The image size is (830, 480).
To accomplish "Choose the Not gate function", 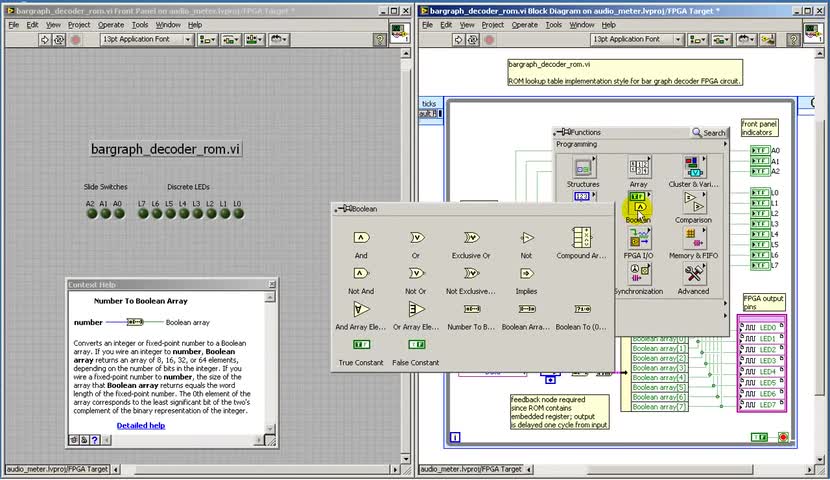I will [526, 238].
